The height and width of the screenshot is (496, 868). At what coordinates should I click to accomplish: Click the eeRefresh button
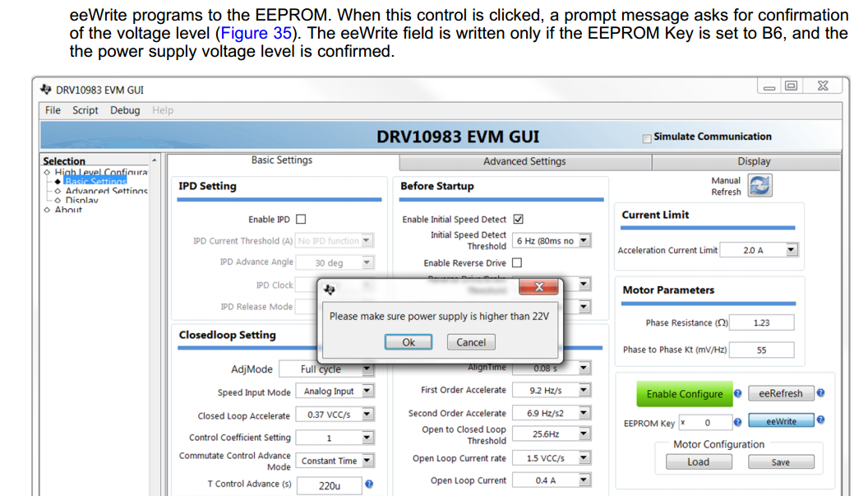(781, 393)
